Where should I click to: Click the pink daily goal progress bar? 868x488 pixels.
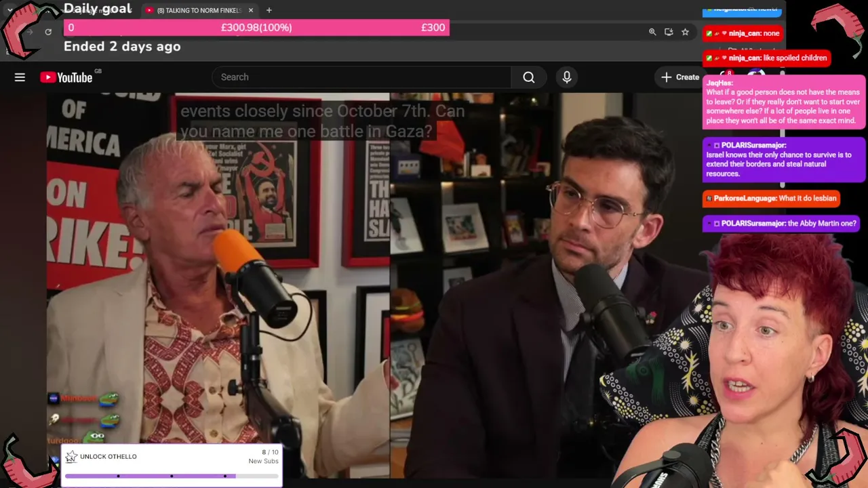pos(256,28)
